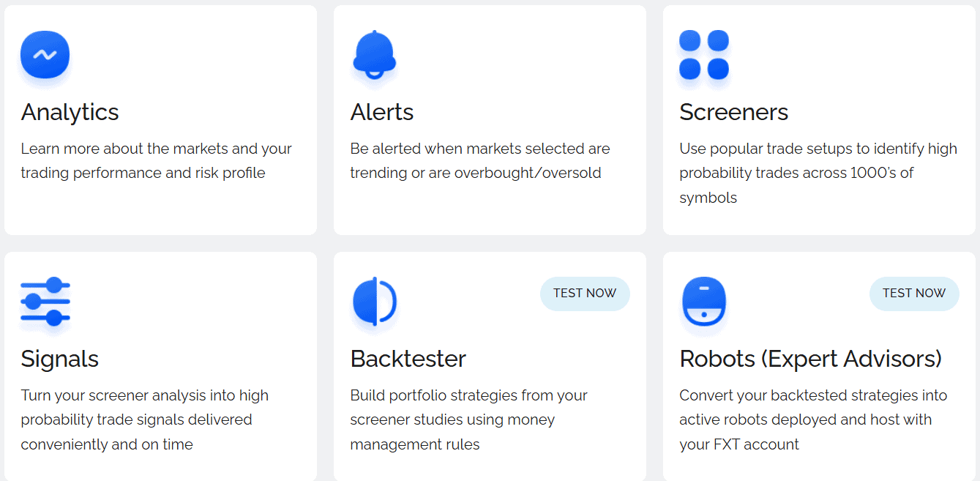
Task: Click the Alerts overbought/oversold description text
Action: [x=479, y=160]
